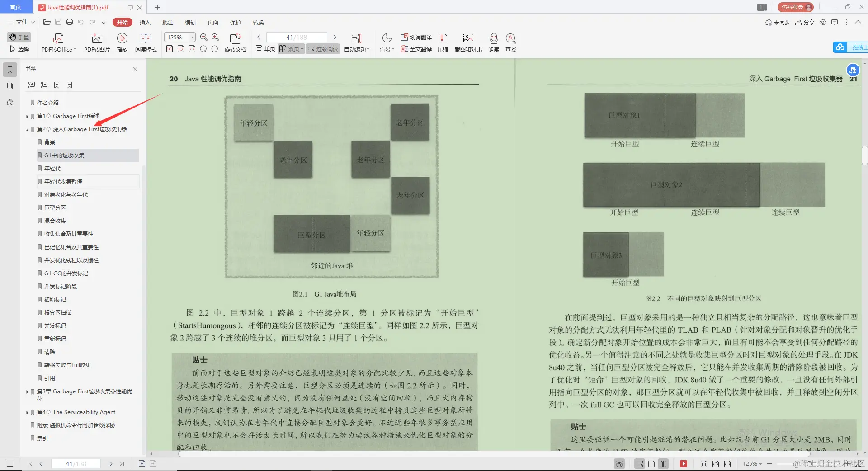Collapse the 第2章 bookmark chapter
Viewport: 868px width, 471px height.
pyautogui.click(x=27, y=129)
